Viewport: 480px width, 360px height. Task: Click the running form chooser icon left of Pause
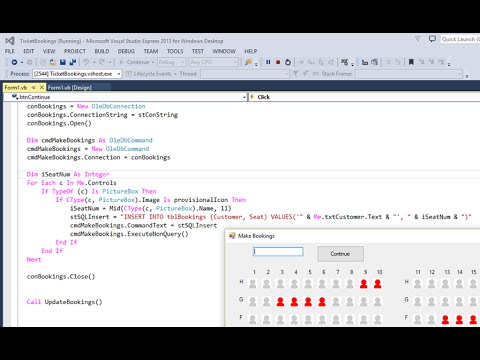248,62
